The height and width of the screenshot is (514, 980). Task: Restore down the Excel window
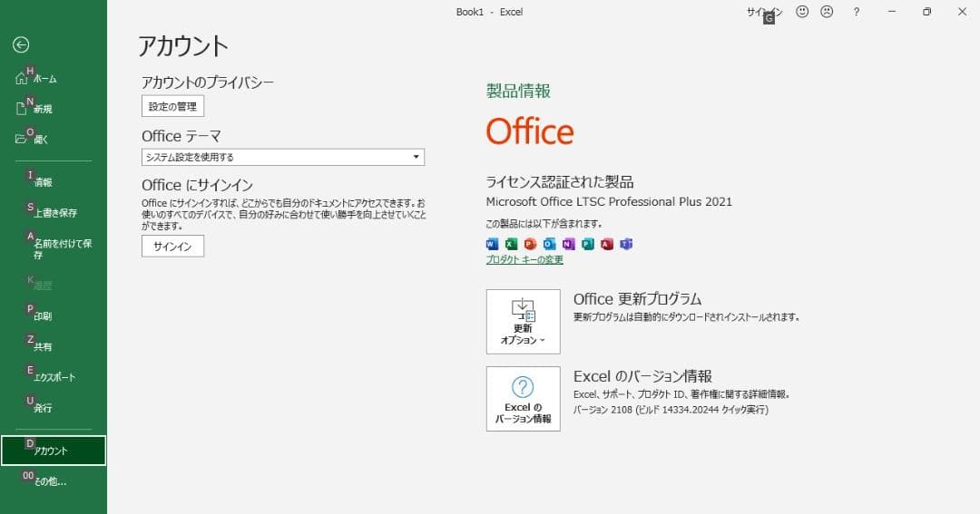tap(926, 12)
